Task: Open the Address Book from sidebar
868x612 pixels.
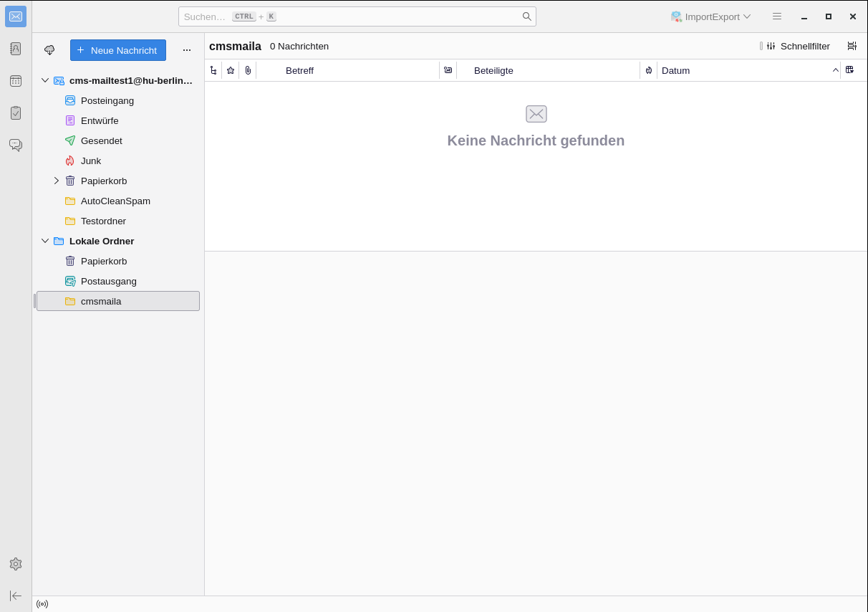Action: [16, 49]
